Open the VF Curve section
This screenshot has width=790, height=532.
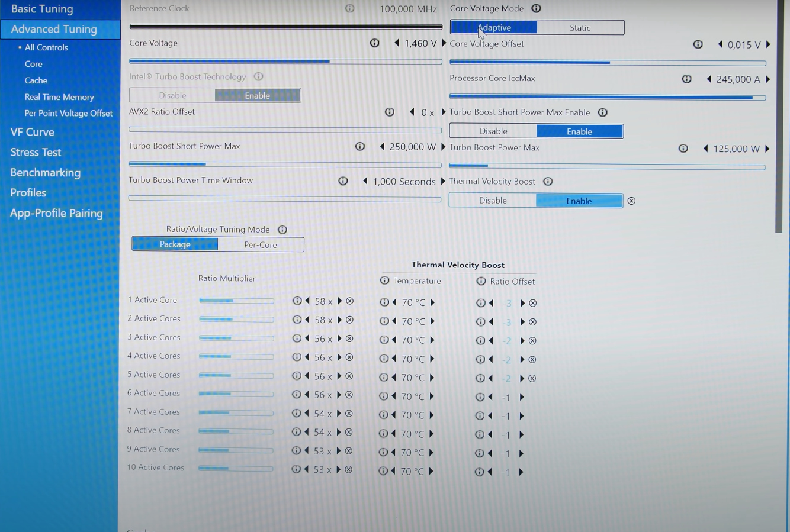32,132
